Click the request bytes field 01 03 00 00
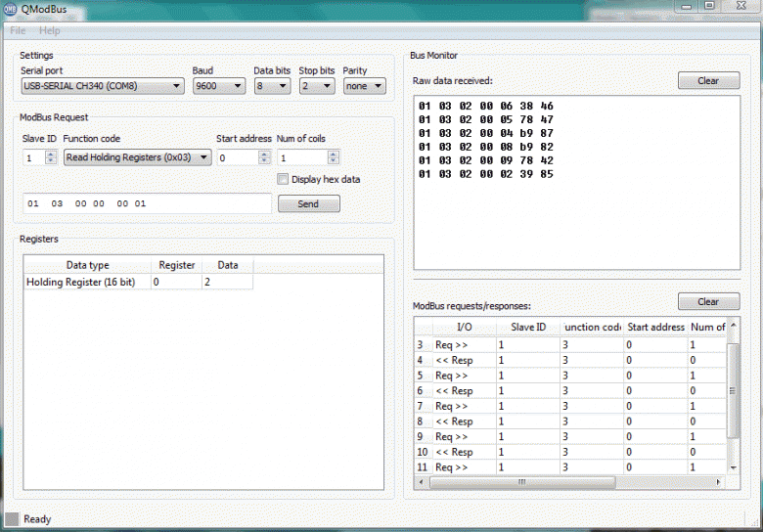The height and width of the screenshot is (532, 763). coord(147,203)
